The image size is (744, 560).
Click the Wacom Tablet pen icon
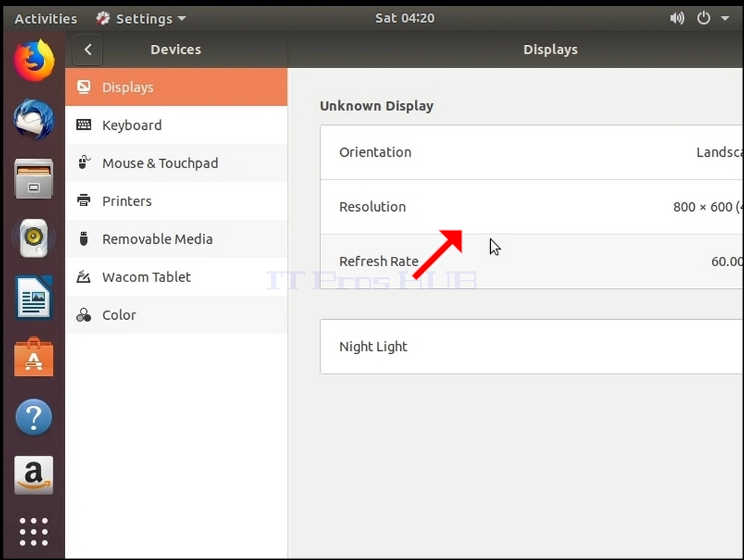point(83,276)
